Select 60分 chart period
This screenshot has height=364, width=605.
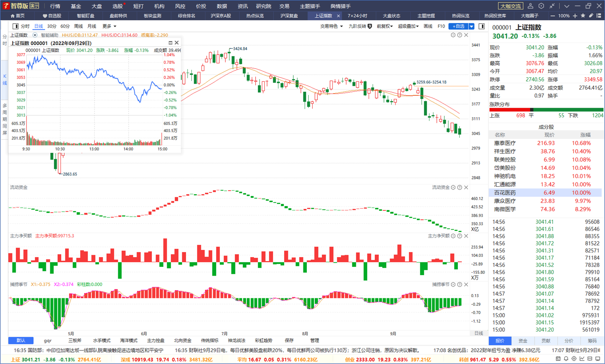tap(65, 26)
